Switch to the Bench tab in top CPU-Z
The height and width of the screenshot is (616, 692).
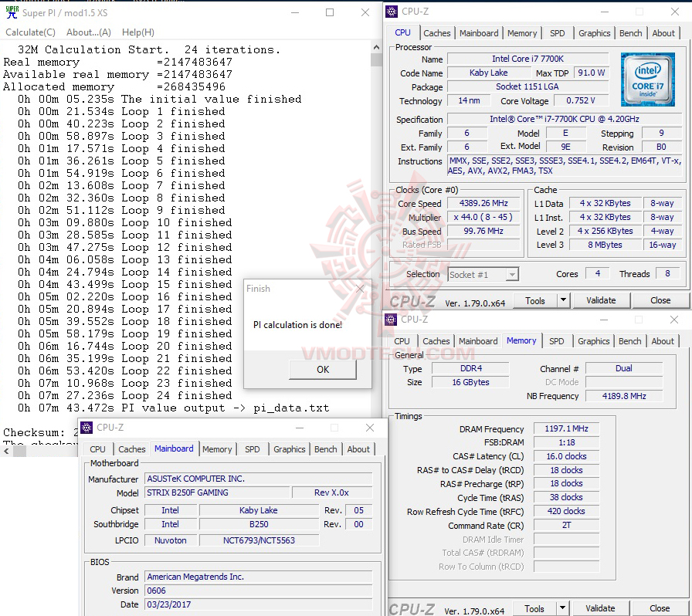(x=630, y=33)
